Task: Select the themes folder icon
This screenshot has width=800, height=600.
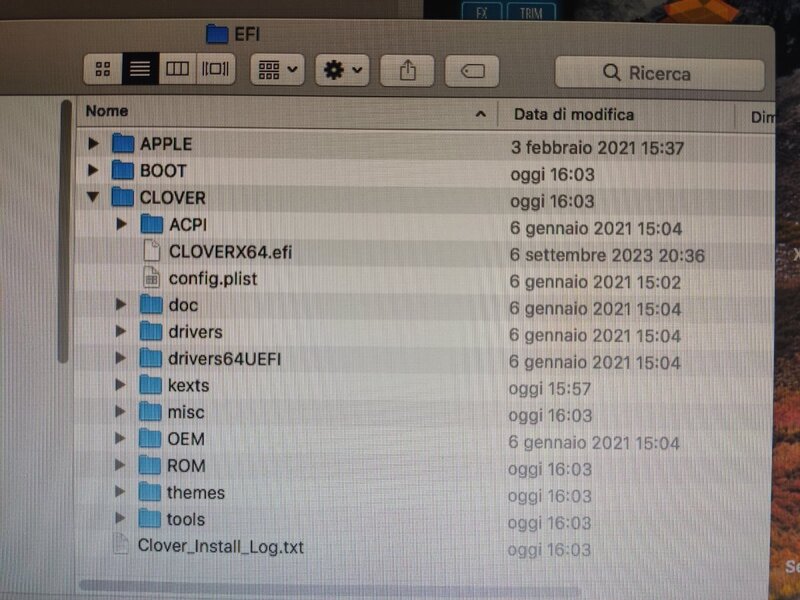Action: pyautogui.click(x=149, y=491)
